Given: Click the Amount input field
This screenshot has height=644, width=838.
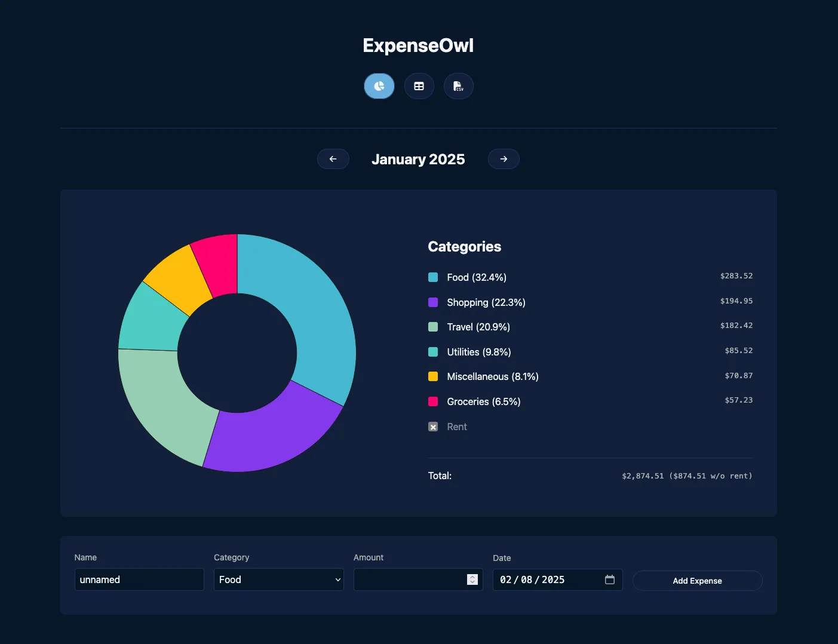Looking at the screenshot, I should tap(412, 579).
